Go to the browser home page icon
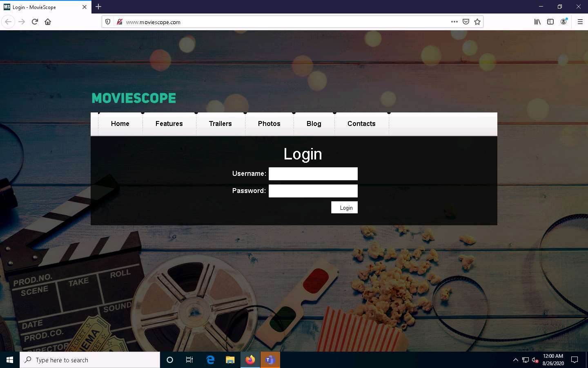 pos(48,22)
